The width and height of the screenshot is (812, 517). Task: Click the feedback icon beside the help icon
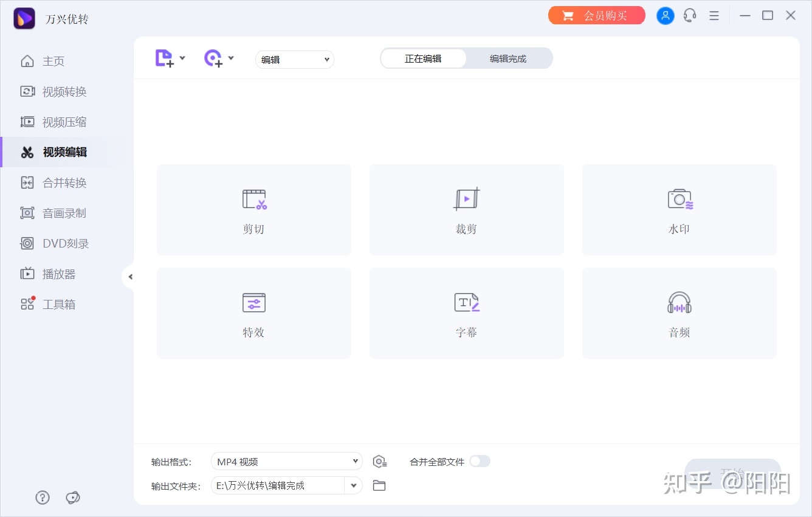point(73,498)
